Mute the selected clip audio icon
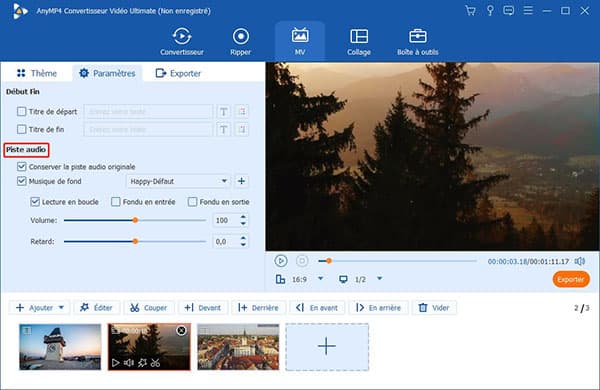Viewport: 600px width, 390px height. [129, 362]
